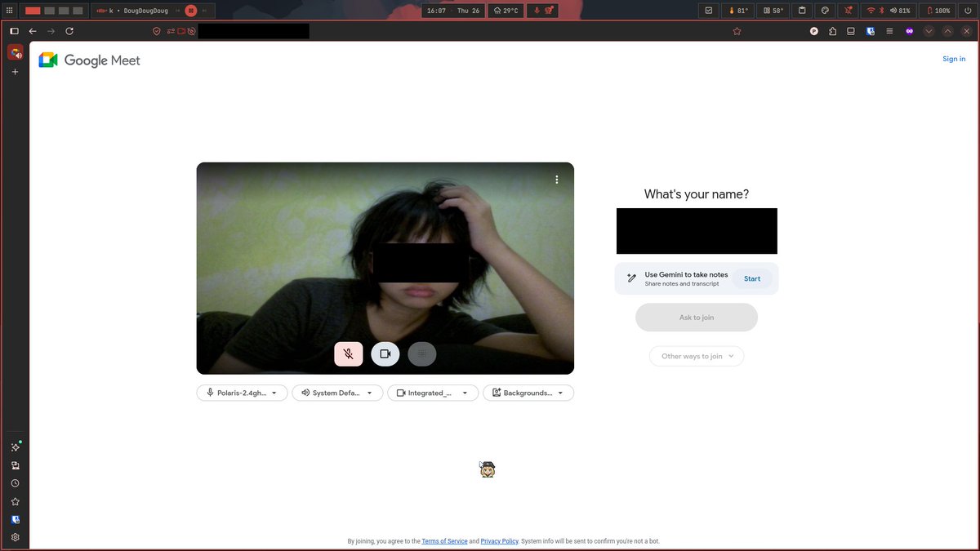Screen dimensions: 980x551
Task: Click the 58° memory widget
Action: click(x=773, y=11)
